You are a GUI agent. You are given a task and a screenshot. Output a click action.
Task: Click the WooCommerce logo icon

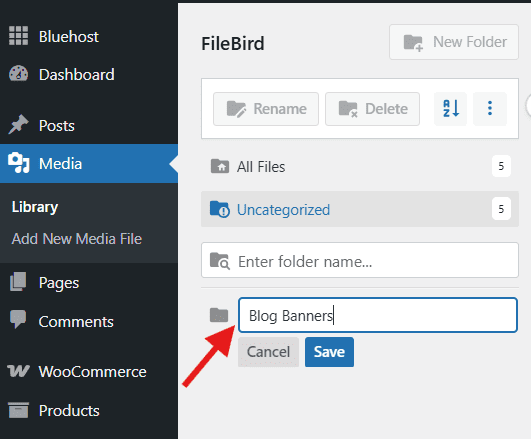pos(18,371)
